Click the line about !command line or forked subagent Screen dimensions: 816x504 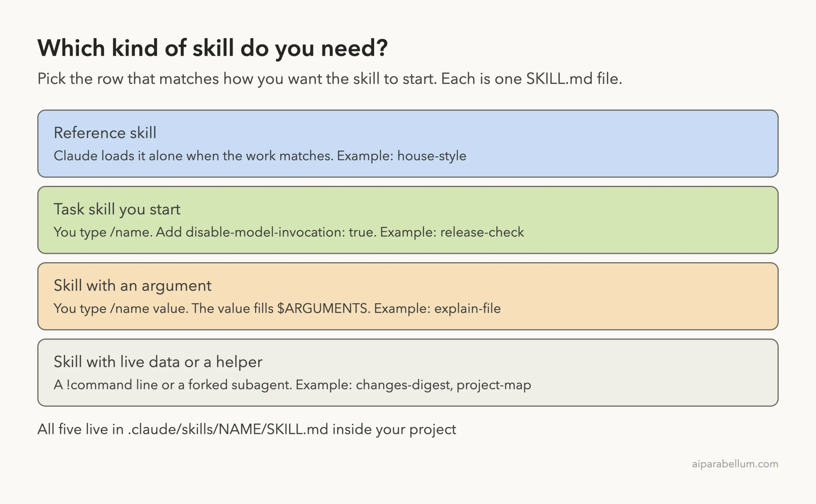point(292,385)
